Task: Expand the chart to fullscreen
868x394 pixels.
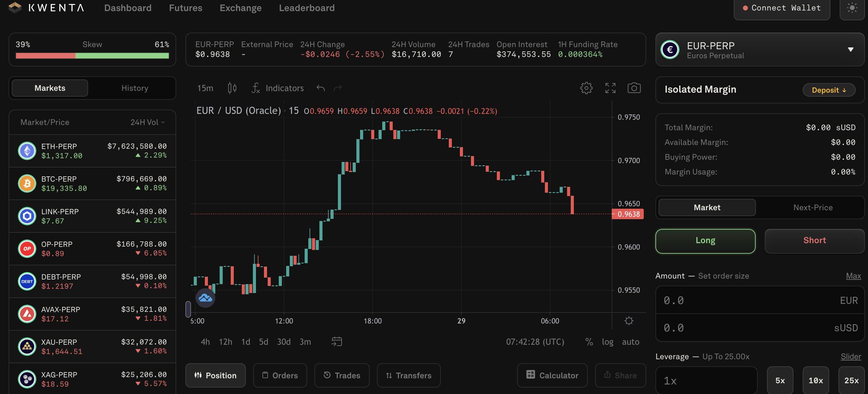Action: click(x=610, y=88)
